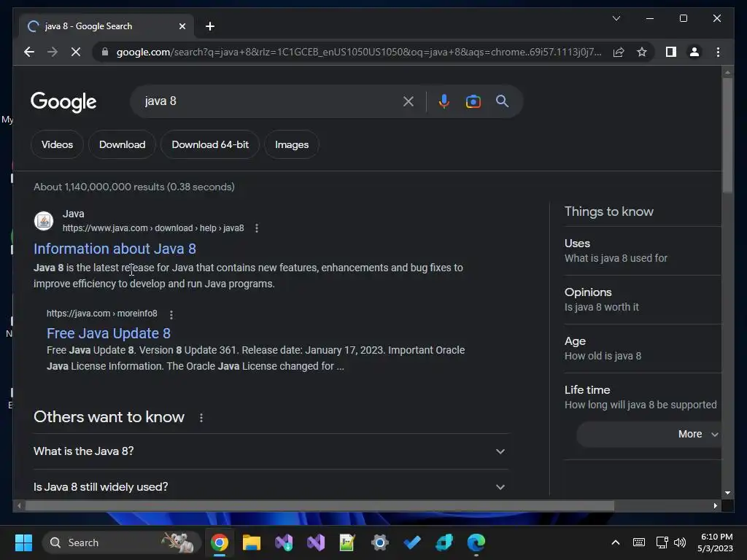The width and height of the screenshot is (747, 560).
Task: Go to Google homepage logo
Action: click(x=63, y=101)
